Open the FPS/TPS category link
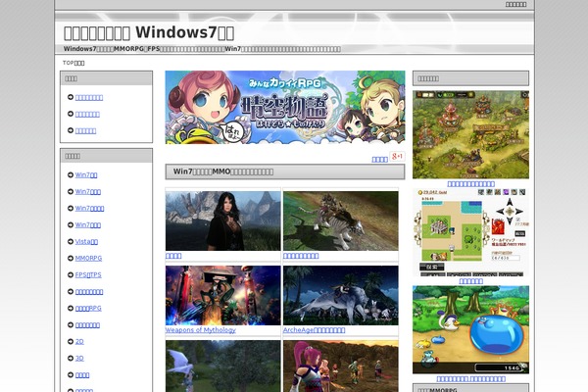This screenshot has height=392, width=588. (88, 275)
